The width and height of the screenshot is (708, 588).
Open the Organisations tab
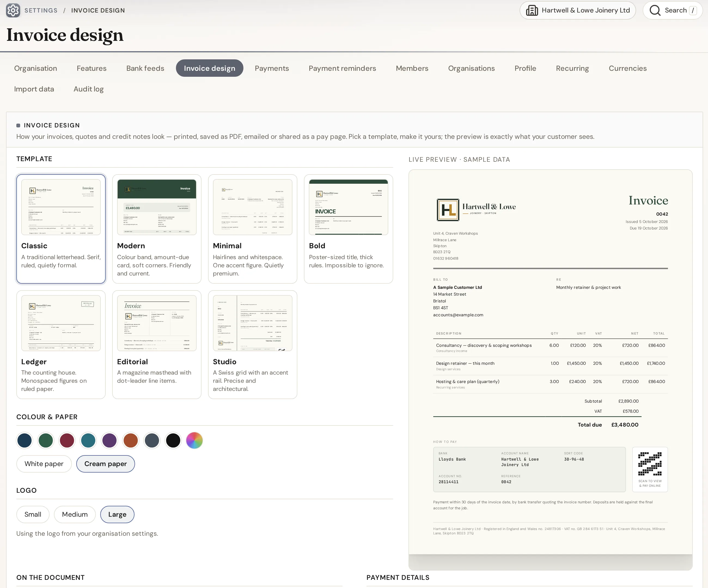pyautogui.click(x=471, y=68)
